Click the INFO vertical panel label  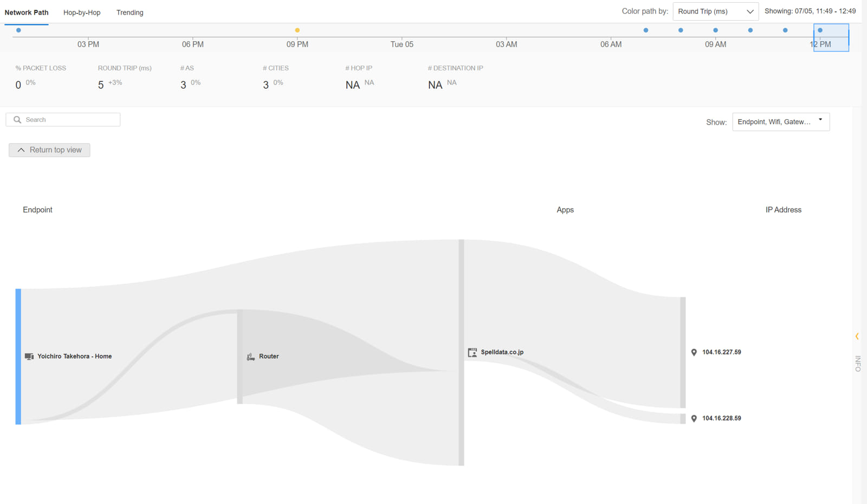pos(858,364)
